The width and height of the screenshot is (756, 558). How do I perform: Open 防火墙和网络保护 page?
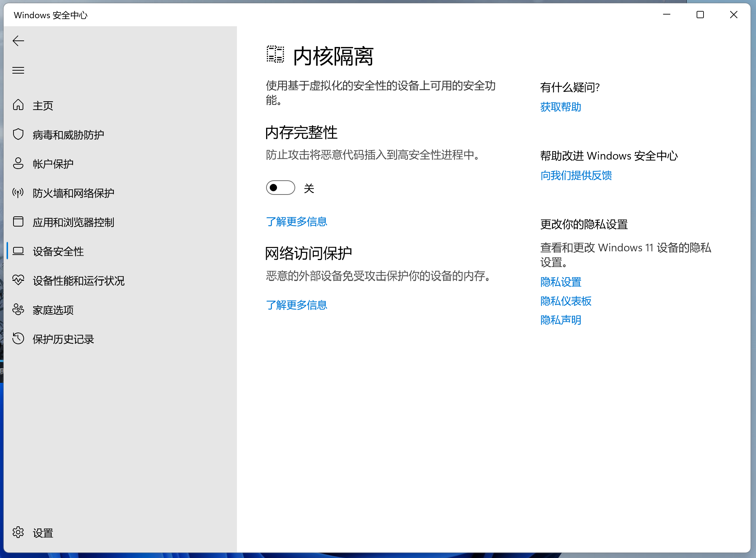(x=120, y=193)
